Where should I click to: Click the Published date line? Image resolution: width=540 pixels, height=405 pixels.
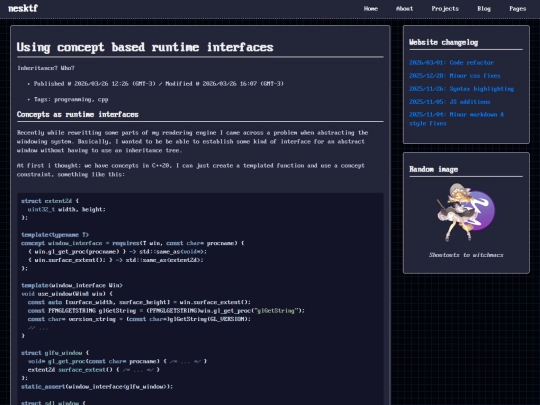158,84
